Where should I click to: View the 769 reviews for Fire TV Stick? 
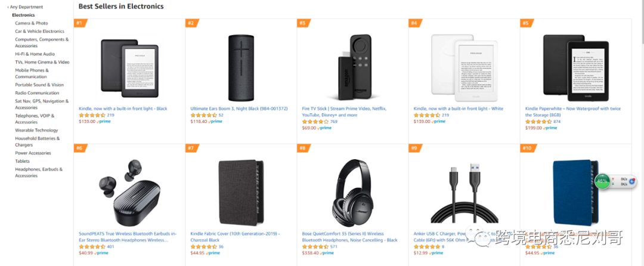coord(333,122)
